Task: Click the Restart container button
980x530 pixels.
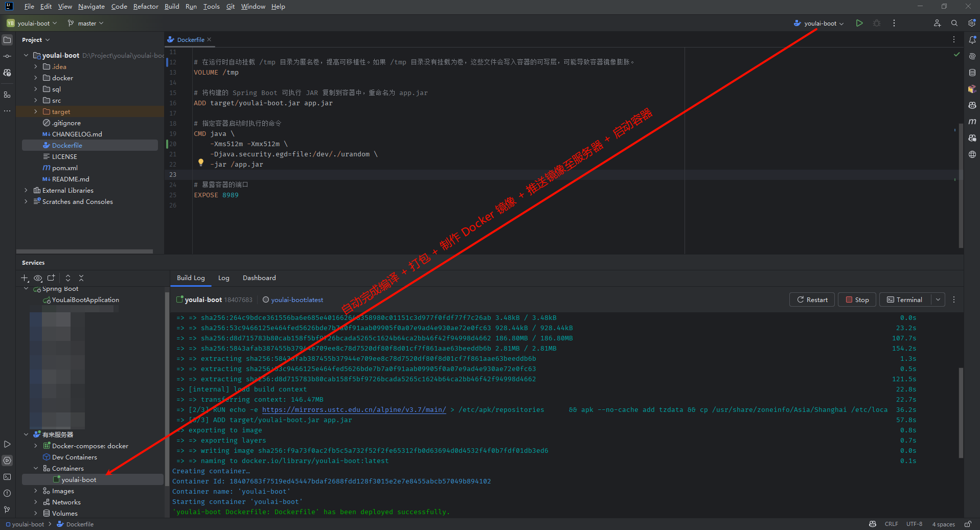Action: (x=812, y=300)
